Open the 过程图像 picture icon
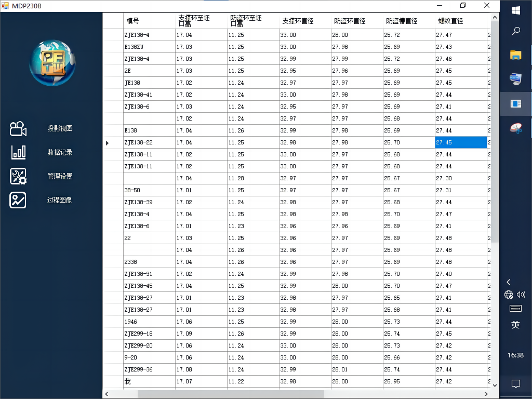 pos(18,200)
